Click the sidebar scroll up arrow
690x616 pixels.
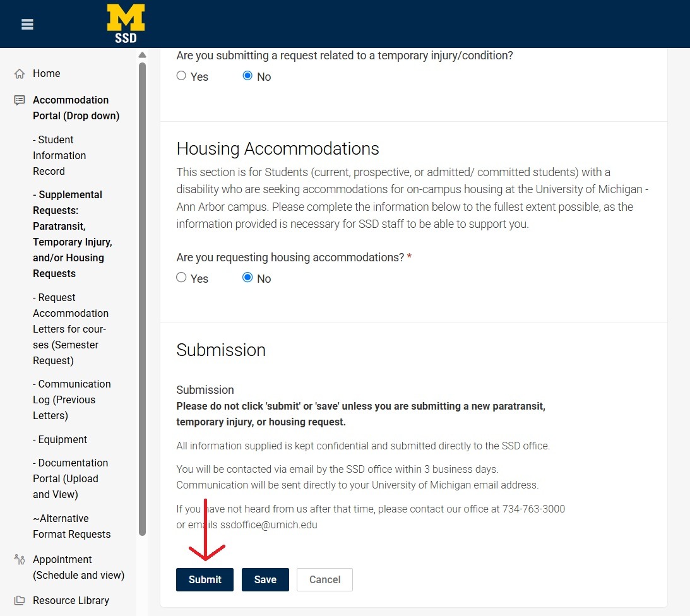tap(142, 55)
